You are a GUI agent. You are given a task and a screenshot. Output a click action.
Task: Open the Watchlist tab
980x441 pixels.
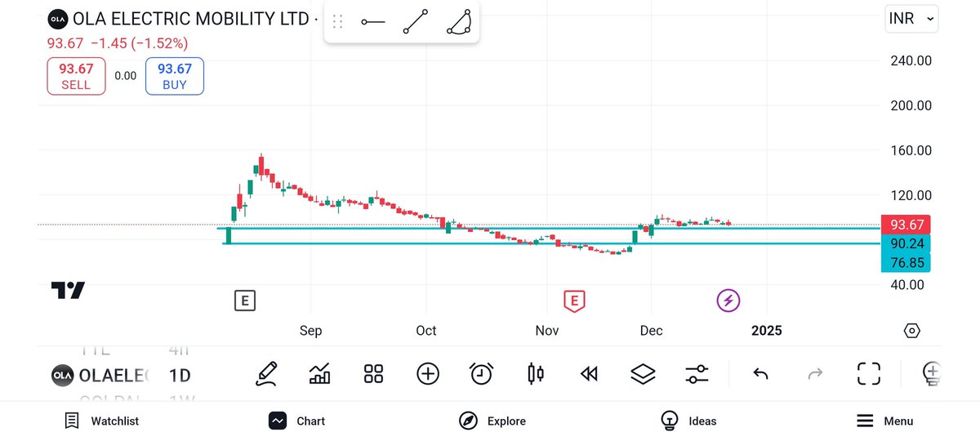102,421
